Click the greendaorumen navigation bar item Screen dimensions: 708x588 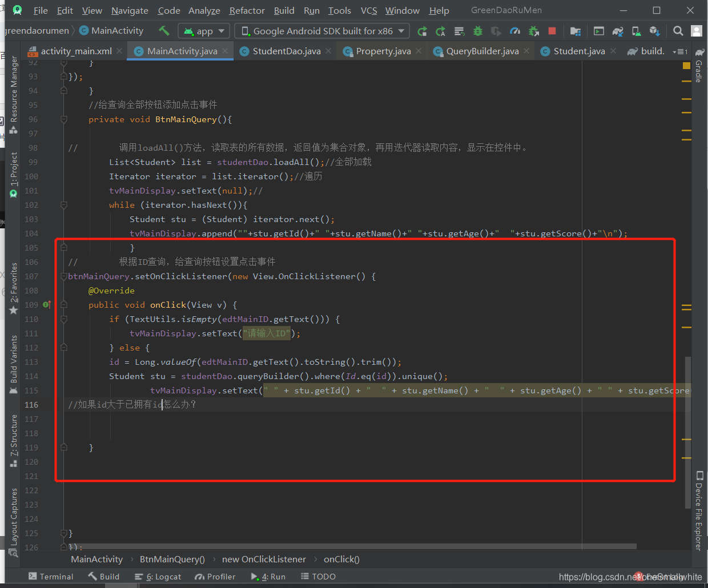37,31
